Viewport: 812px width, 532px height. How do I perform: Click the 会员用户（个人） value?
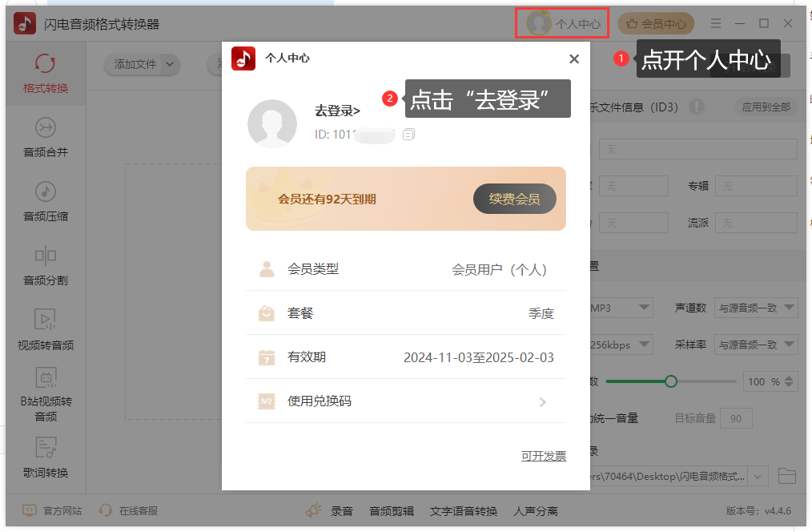[499, 270]
